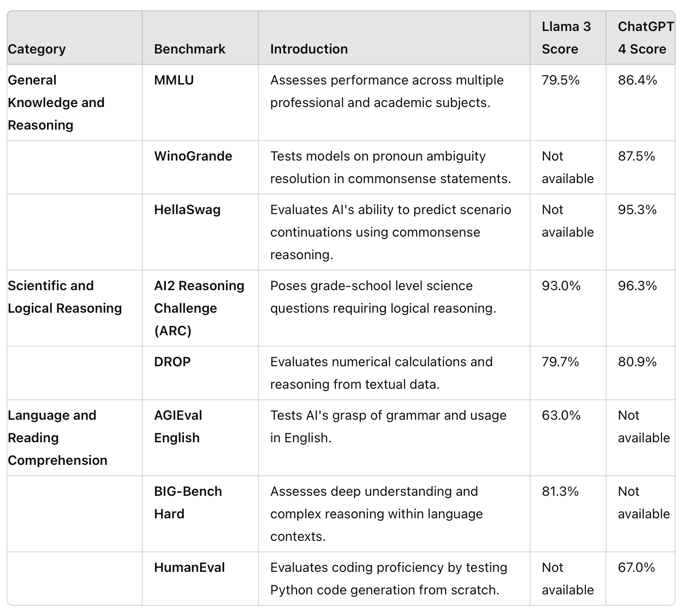Select the BIG-Bench Hard cell
This screenshot has width=684, height=616.
pyautogui.click(x=187, y=502)
